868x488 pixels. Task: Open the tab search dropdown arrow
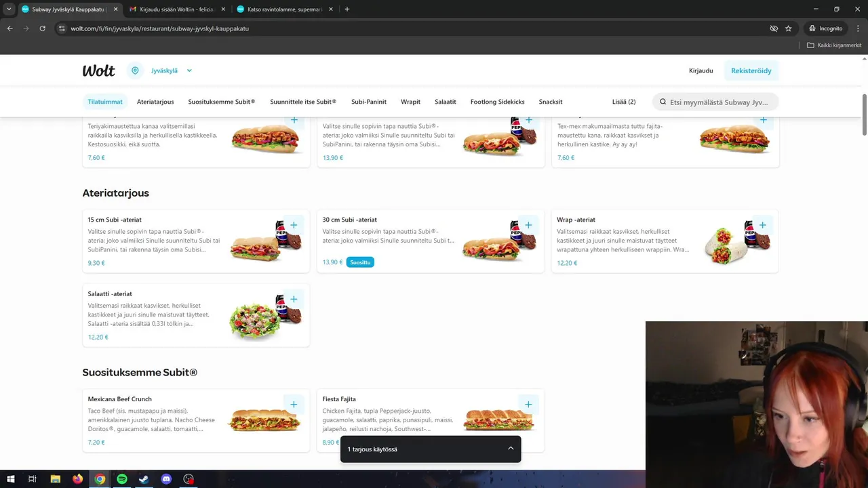click(9, 9)
